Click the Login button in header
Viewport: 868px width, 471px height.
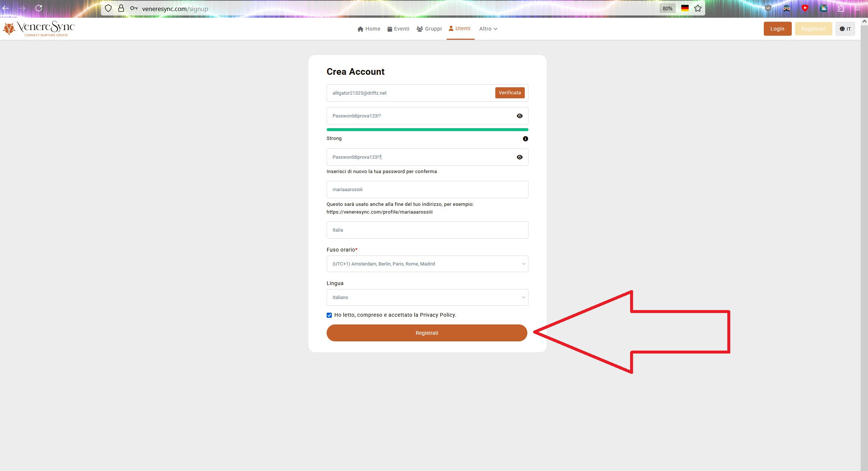(x=777, y=29)
